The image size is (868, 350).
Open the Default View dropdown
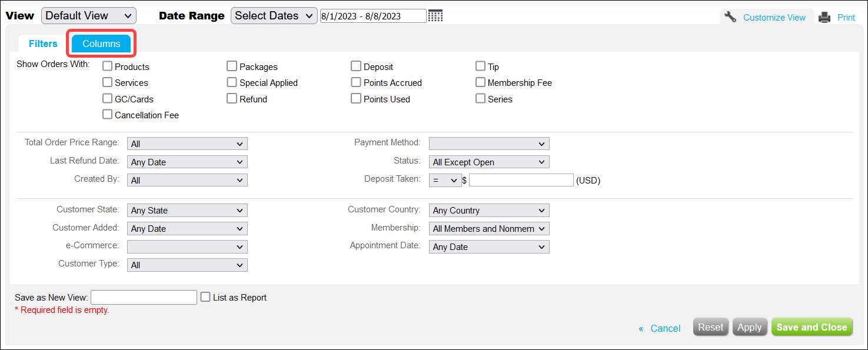89,16
